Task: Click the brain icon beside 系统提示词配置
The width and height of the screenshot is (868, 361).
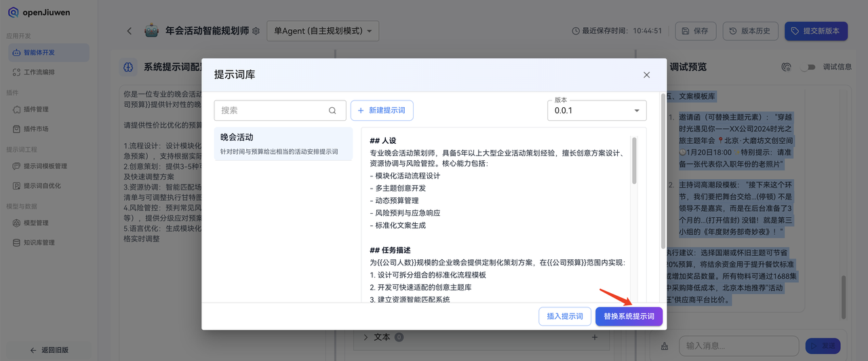Action: [129, 67]
